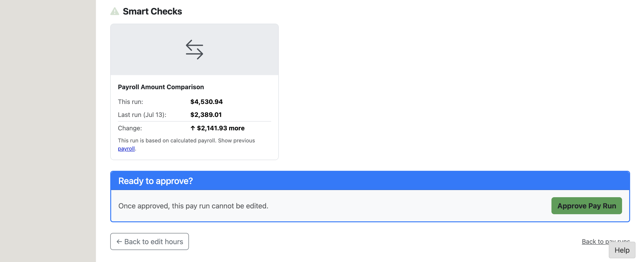Click the Change: row label
Screen dimensions: 644x262
point(130,128)
